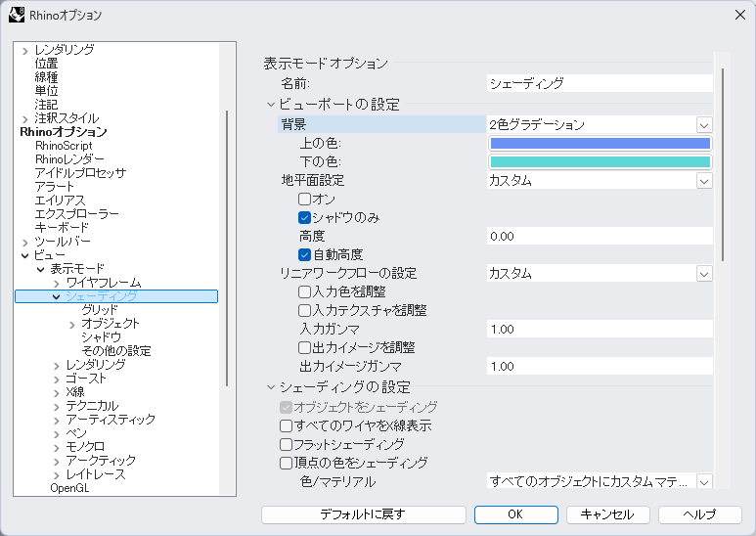This screenshot has height=536, width=756.
Task: Enable 入力色を調整 checkbox
Action: 304,291
